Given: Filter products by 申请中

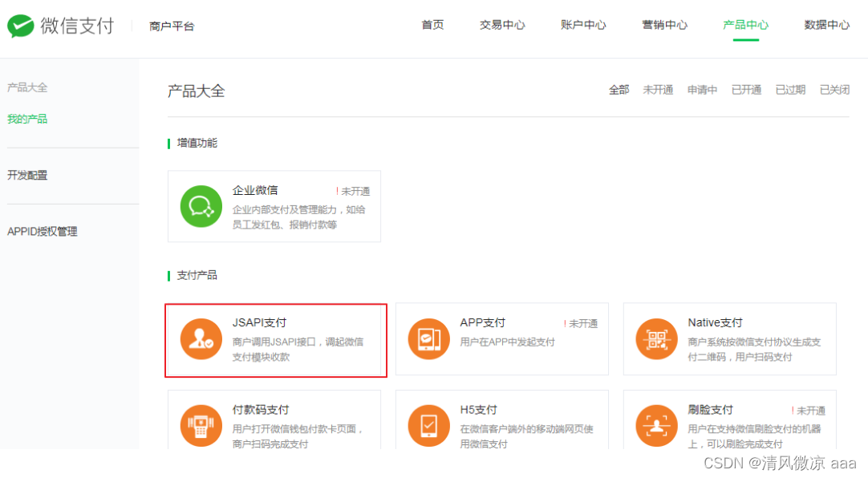Looking at the screenshot, I should click(702, 90).
